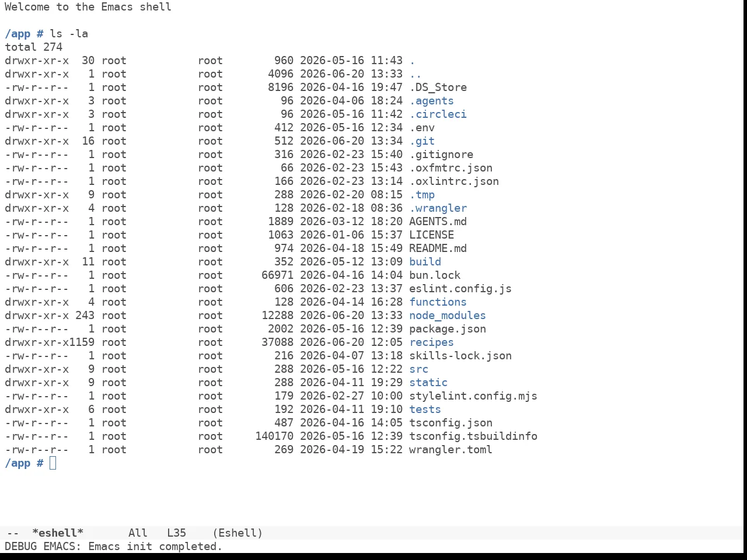Place cursor at the empty /app # prompt
Viewport: 747px width, 560px height.
53,463
